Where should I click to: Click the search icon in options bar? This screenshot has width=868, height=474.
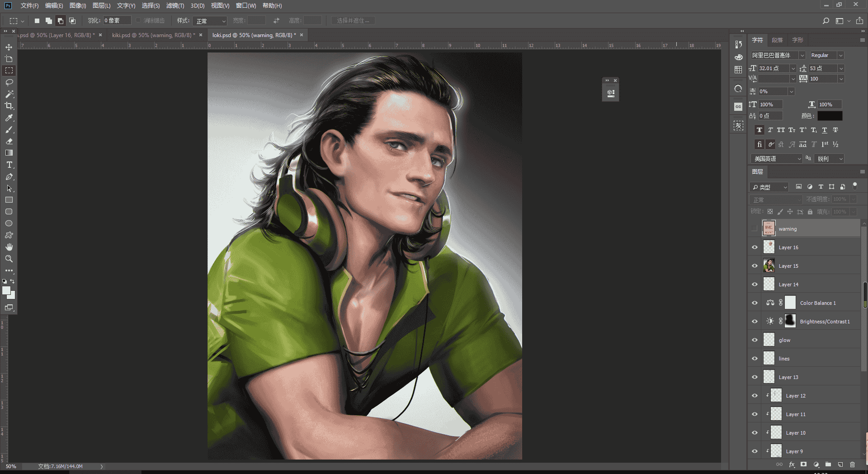(x=826, y=21)
